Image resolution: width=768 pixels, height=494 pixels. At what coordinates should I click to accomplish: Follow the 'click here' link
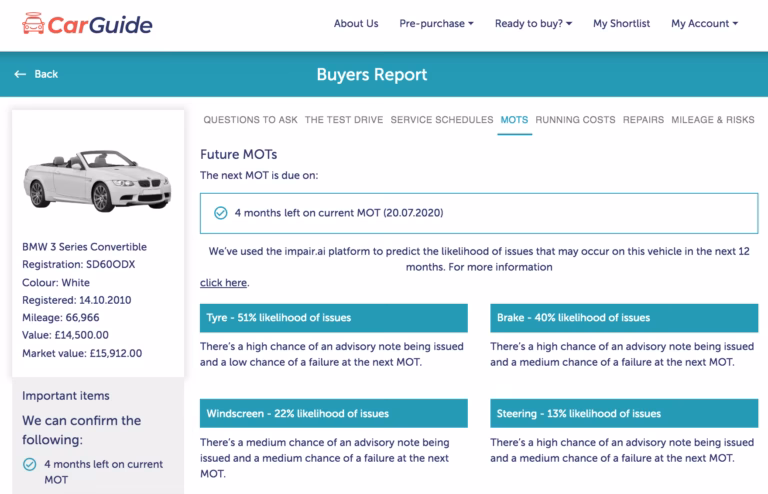point(223,283)
